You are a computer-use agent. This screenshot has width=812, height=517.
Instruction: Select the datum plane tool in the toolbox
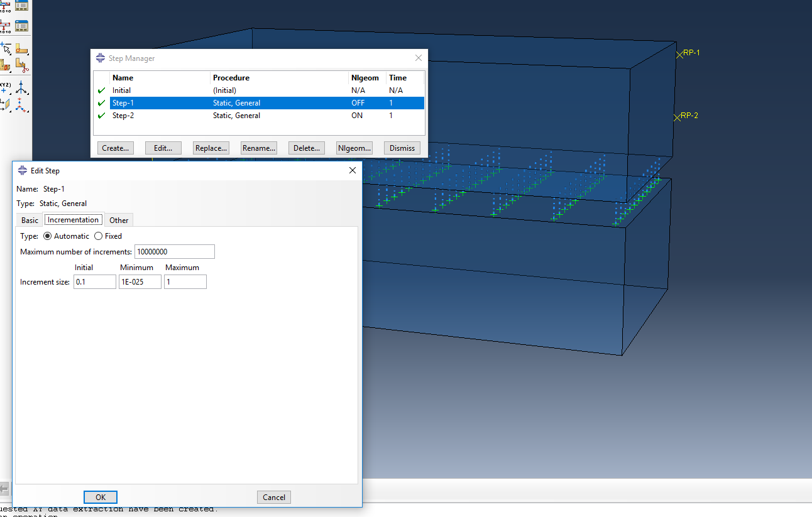click(x=5, y=104)
